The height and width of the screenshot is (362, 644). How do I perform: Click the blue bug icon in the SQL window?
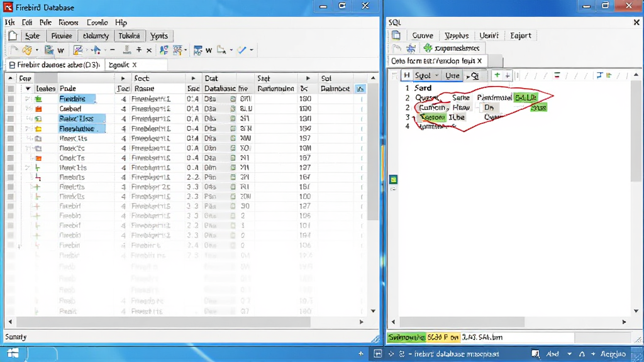point(411,48)
